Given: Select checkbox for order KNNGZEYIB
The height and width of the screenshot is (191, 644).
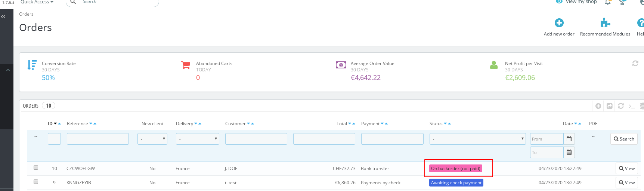Looking at the screenshot, I should tap(36, 182).
